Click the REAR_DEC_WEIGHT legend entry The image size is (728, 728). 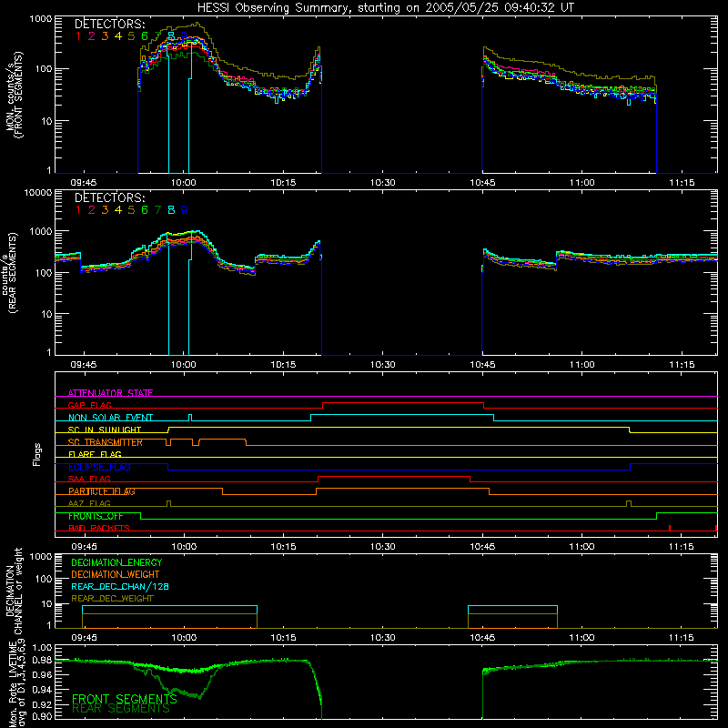(x=112, y=599)
